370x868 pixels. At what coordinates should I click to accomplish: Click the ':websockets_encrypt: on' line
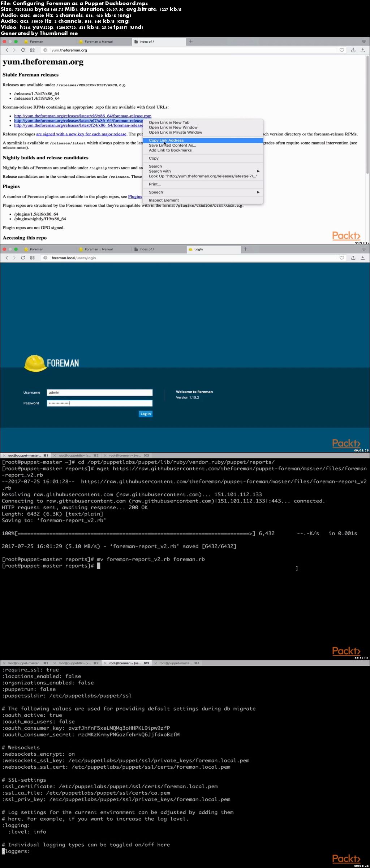coord(38,754)
